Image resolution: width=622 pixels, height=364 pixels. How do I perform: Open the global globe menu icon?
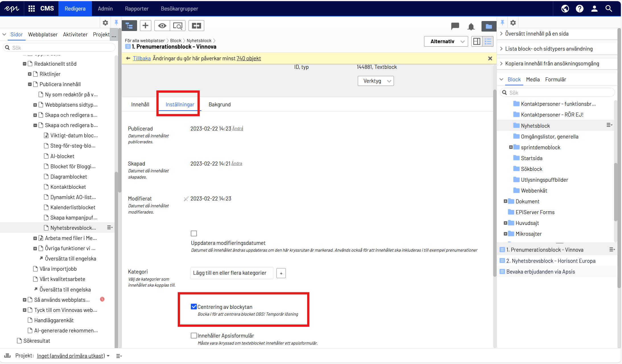pos(565,9)
